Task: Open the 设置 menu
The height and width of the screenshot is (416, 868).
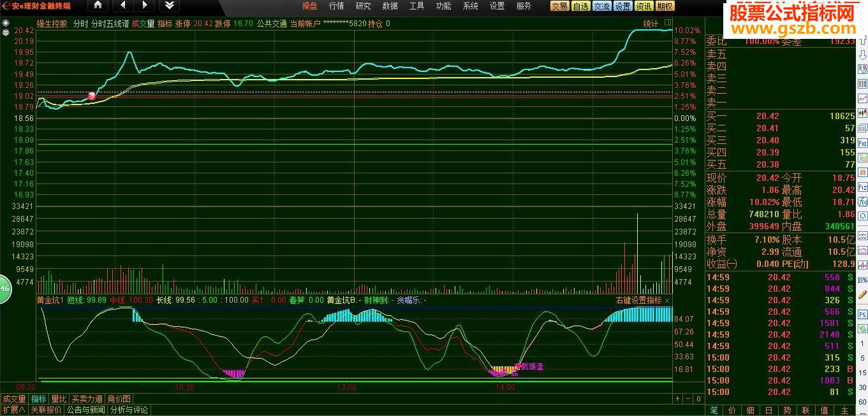Action: [497, 6]
